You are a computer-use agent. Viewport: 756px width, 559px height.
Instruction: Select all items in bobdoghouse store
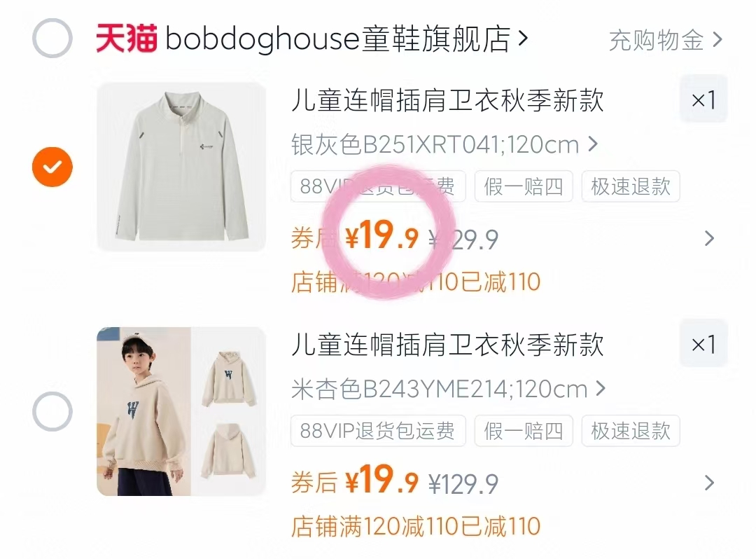[52, 38]
